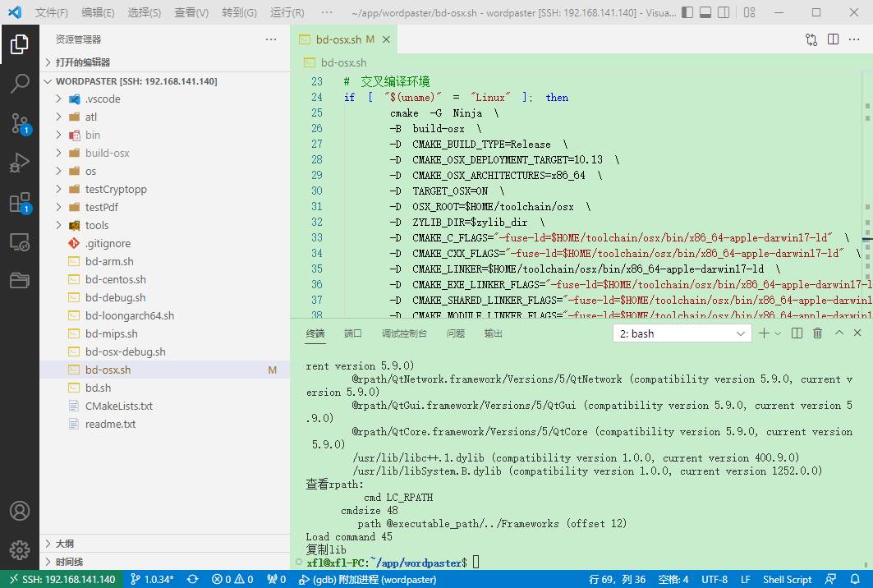The image size is (873, 588).
Task: Click the SSH: 192.168.141.140 remote indicator
Action: [62, 579]
